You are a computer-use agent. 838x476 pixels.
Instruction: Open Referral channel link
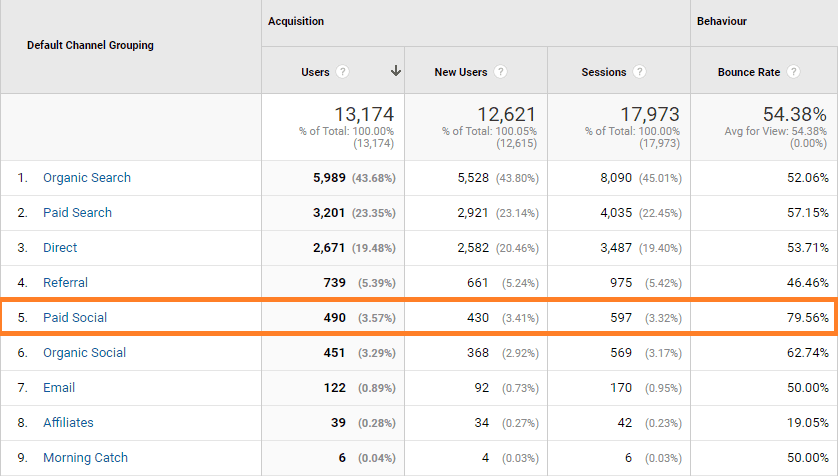(x=65, y=283)
